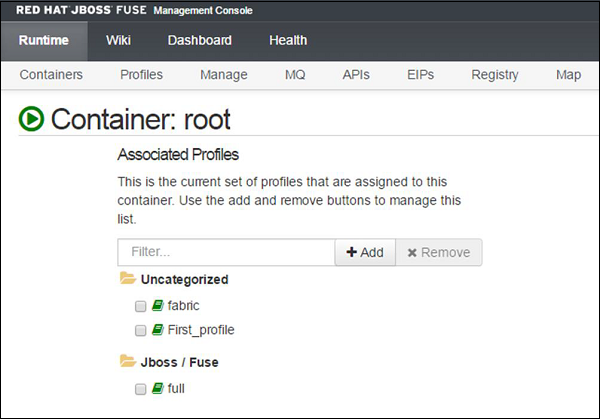Viewport: 600px width, 419px height.
Task: Click the Jboss / Fuse folder icon
Action: (x=127, y=361)
